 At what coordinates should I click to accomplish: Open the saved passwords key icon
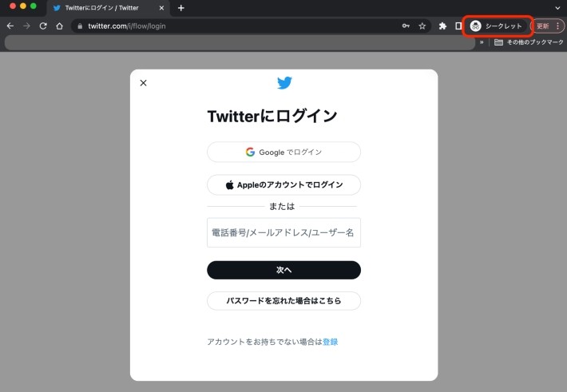coord(406,26)
